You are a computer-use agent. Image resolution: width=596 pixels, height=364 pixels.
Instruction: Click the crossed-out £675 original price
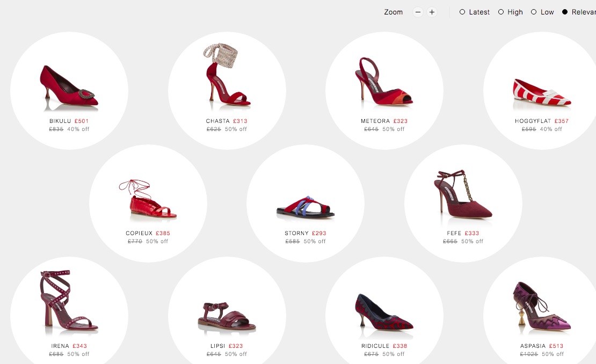click(x=372, y=354)
